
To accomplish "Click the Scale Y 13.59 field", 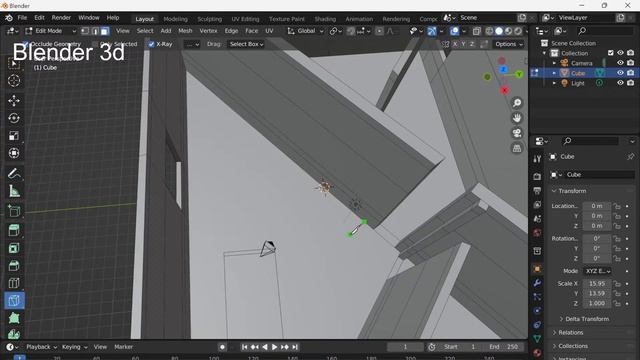I will coord(597,293).
